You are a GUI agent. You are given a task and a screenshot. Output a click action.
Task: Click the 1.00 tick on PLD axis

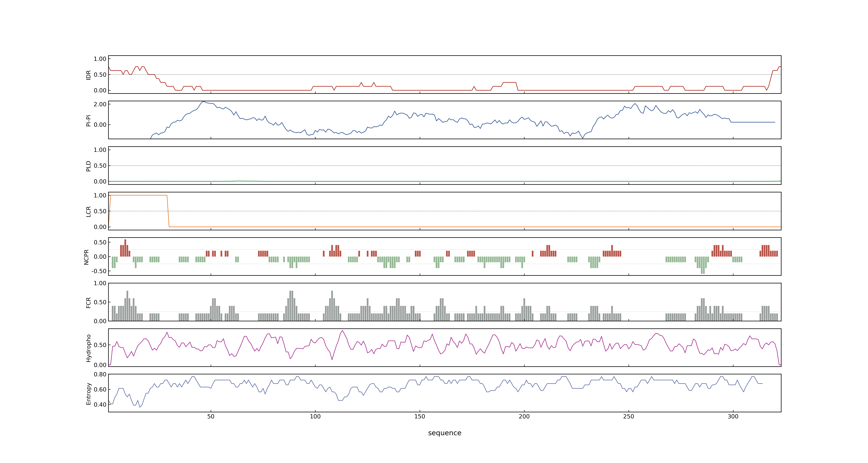point(100,150)
